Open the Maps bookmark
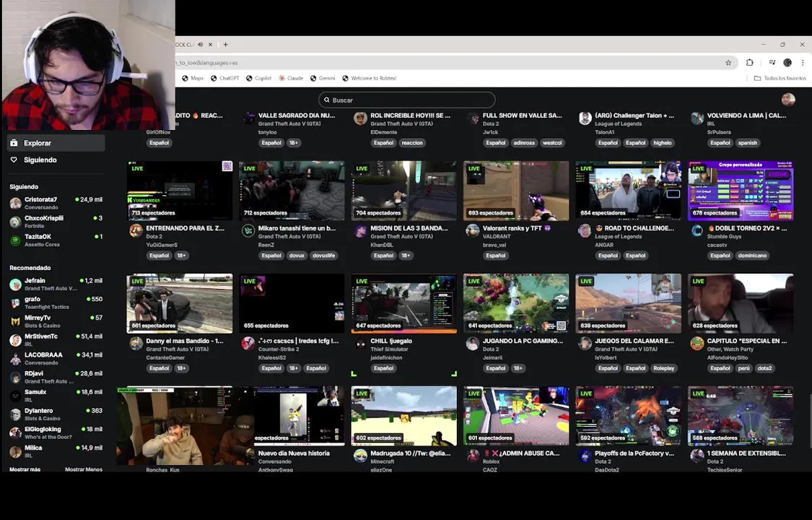Screen dimensions: 812x520 [193, 78]
